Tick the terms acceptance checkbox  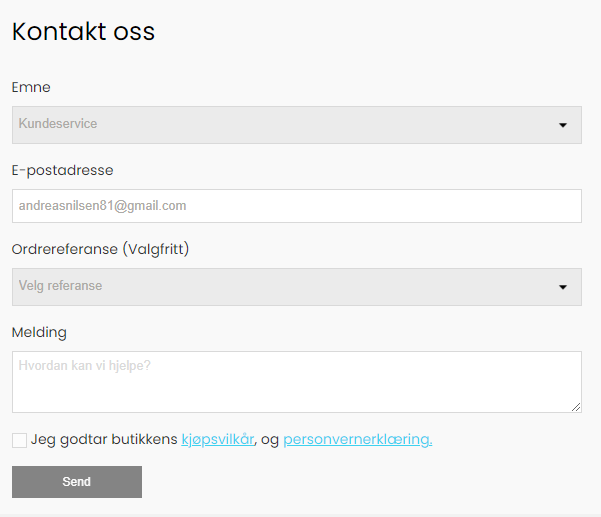pos(19,440)
